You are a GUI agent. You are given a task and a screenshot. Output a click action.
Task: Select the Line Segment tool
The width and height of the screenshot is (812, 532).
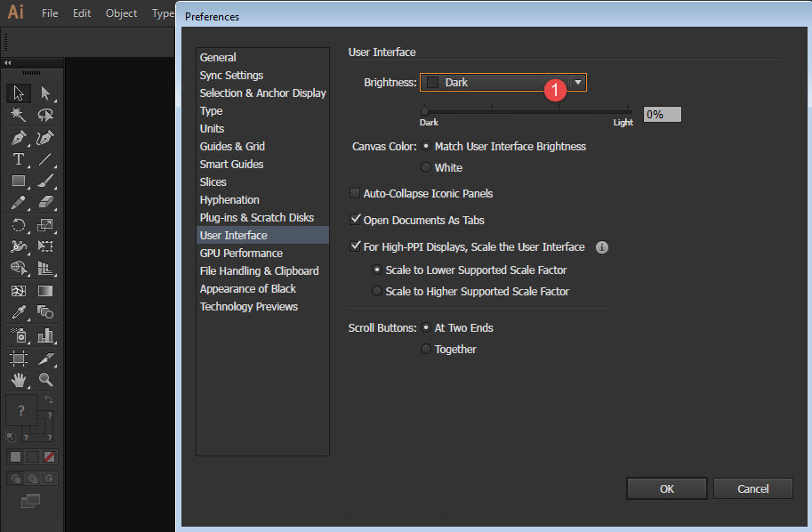tap(45, 159)
